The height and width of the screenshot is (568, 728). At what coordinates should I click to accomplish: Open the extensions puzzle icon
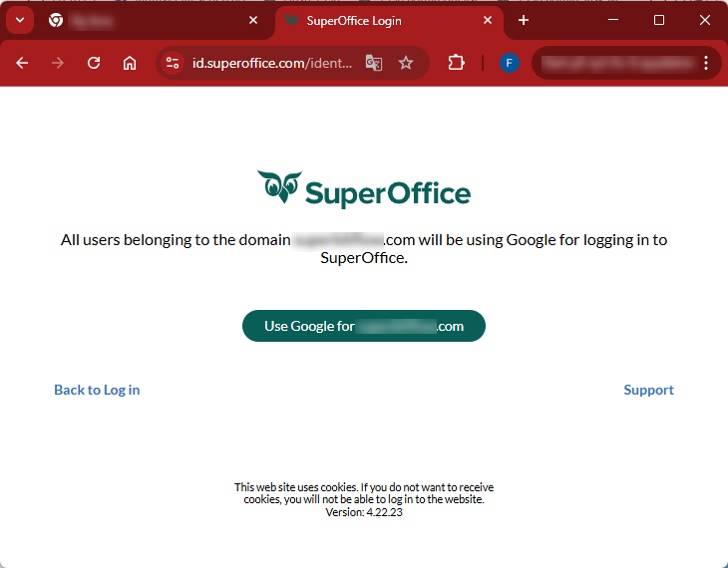point(456,63)
